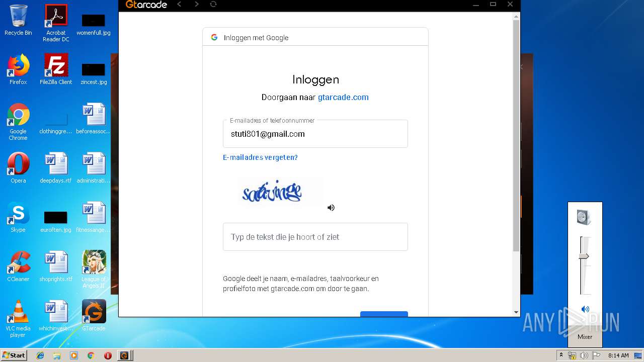Select the whichinvest... document icon
Image resolution: width=644 pixels, height=362 pixels.
click(56, 316)
